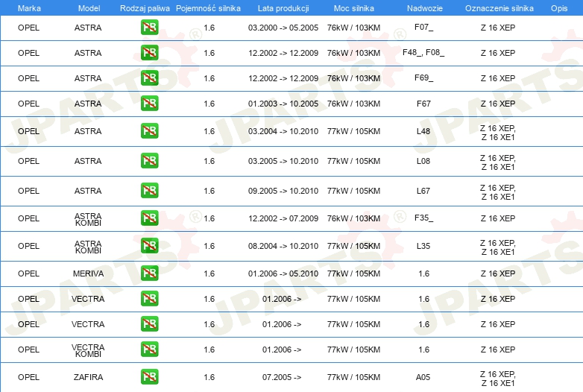Select the ZAFIRA model cell
583x392 pixels.
88,377
